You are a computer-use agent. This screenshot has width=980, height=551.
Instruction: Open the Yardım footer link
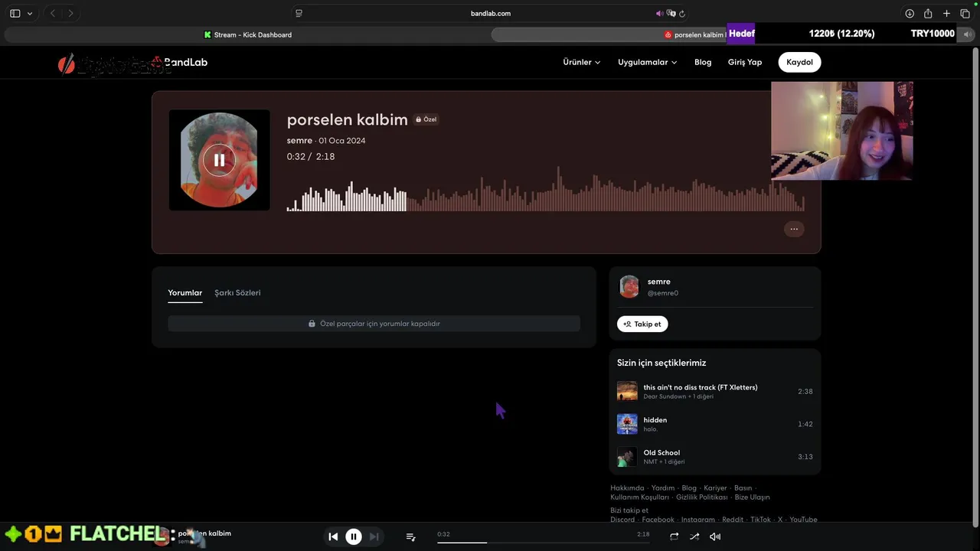pyautogui.click(x=663, y=488)
